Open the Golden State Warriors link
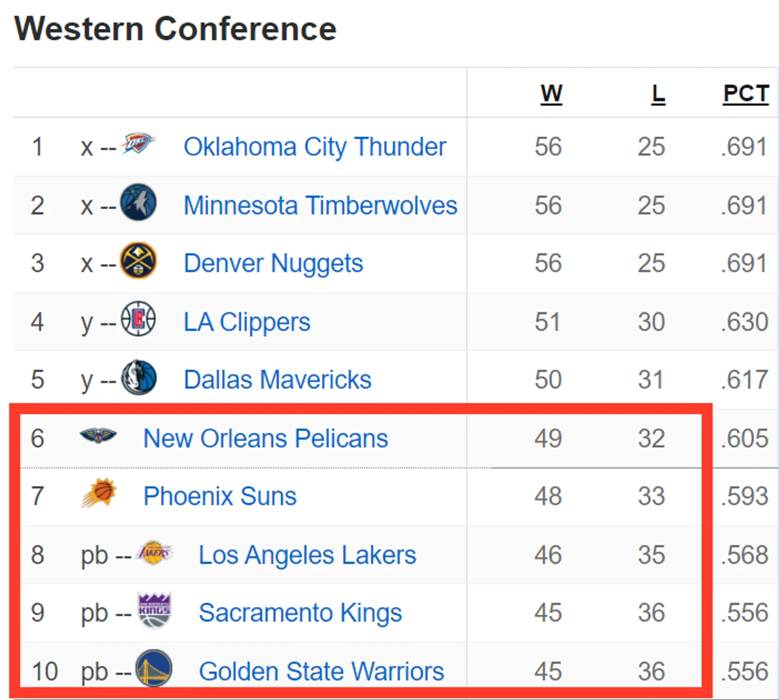779x700 pixels. pyautogui.click(x=321, y=671)
